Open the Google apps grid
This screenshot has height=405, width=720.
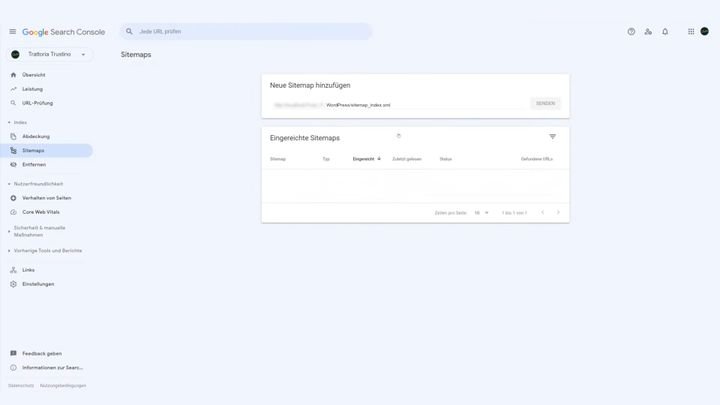tap(691, 31)
